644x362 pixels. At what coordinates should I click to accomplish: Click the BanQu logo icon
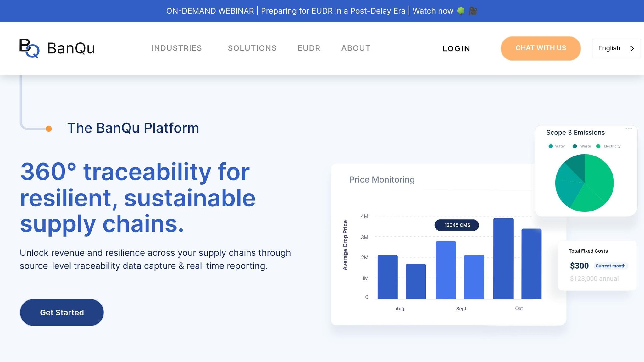29,48
